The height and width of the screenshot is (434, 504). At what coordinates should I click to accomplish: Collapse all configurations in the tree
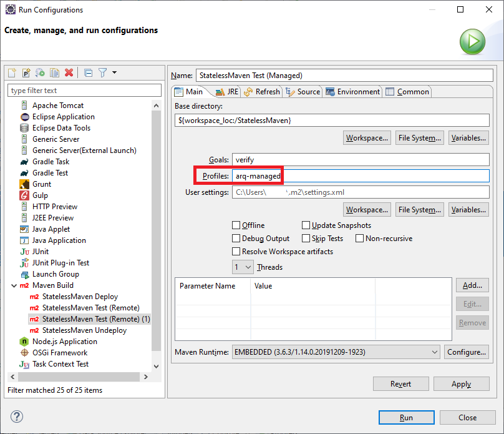[88, 73]
